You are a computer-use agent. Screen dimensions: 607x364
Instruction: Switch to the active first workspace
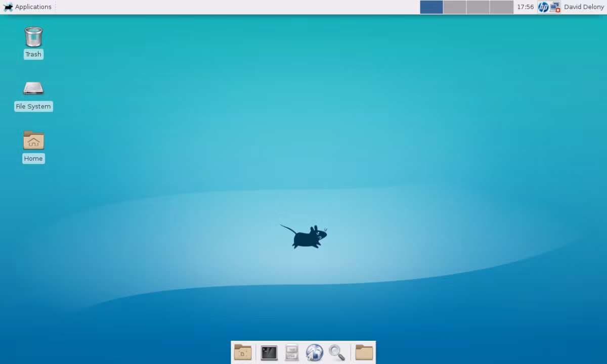click(x=431, y=7)
